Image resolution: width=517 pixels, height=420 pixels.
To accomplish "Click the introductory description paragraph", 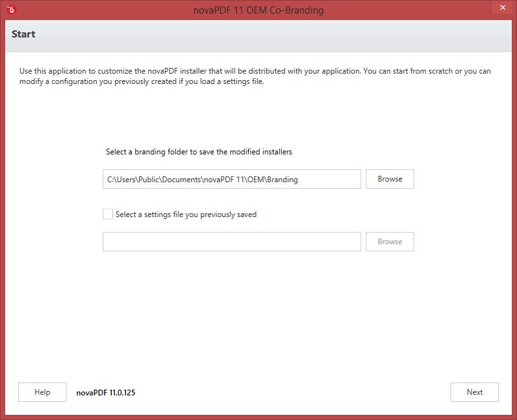I will [255, 76].
